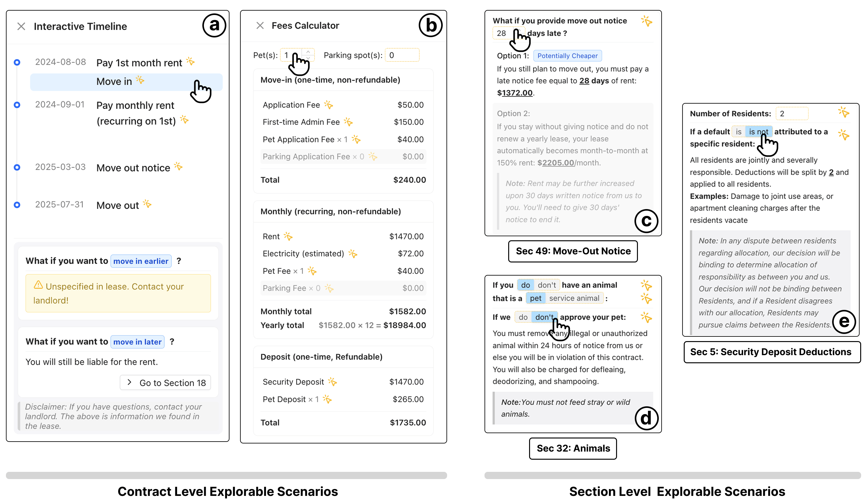868x504 pixels.
Task: Click sparkle icon next to Rent
Action: tap(288, 236)
